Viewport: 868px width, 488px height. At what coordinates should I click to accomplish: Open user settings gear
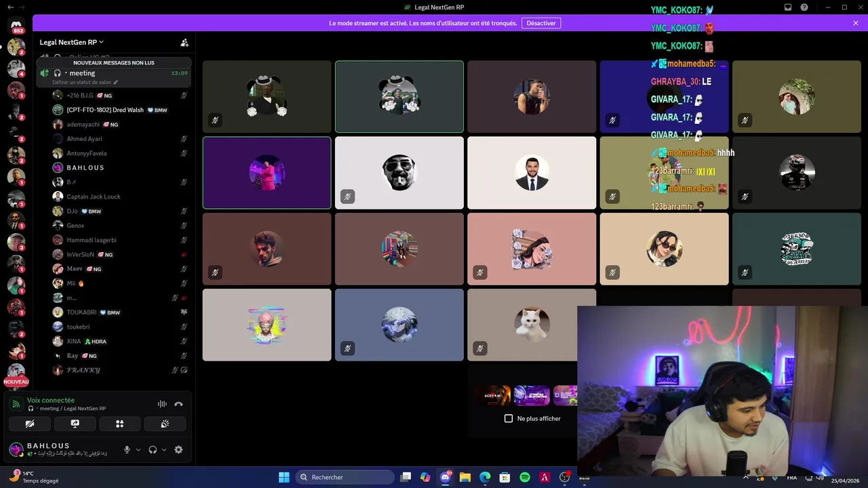point(178,449)
